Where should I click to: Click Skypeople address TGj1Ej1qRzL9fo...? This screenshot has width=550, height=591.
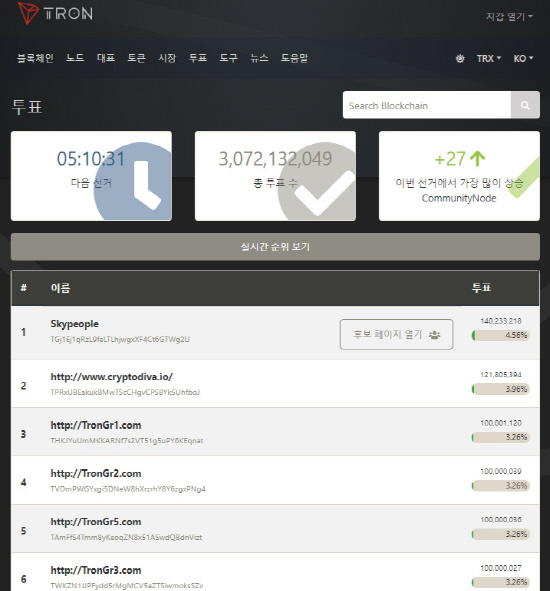[120, 339]
